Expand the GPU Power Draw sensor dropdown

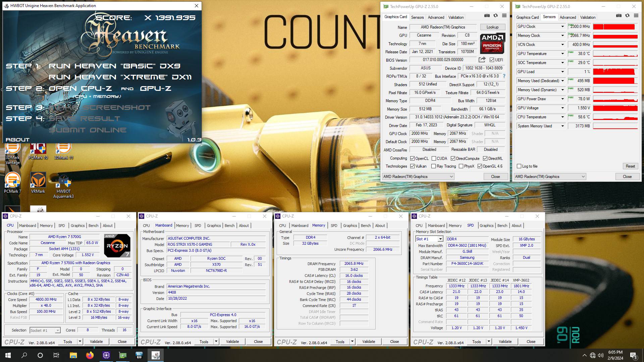(562, 99)
